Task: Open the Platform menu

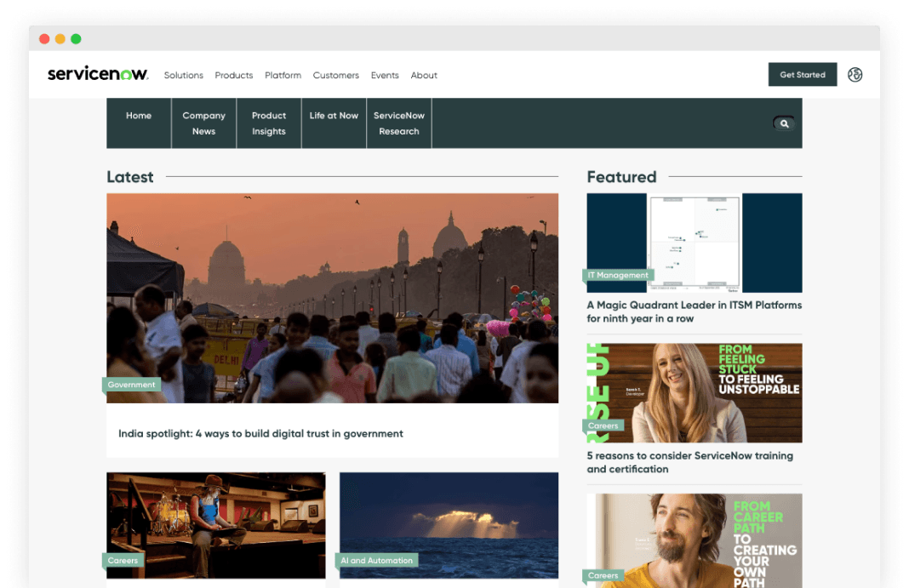Action: (x=283, y=76)
